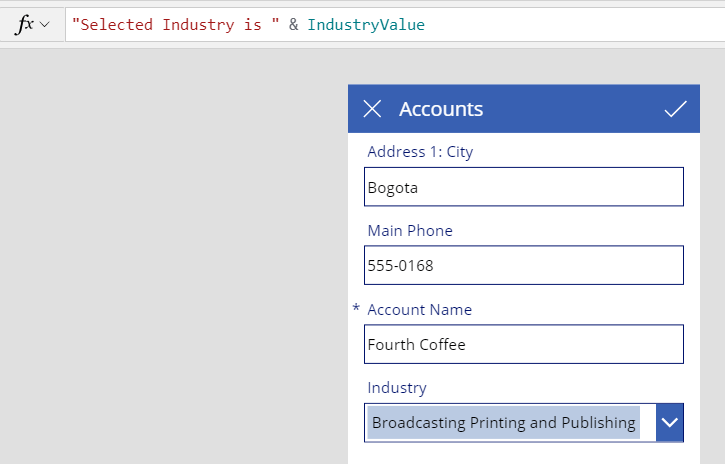Viewport: 725px width, 464px height.
Task: Click the Account Name label
Action: pyautogui.click(x=420, y=310)
